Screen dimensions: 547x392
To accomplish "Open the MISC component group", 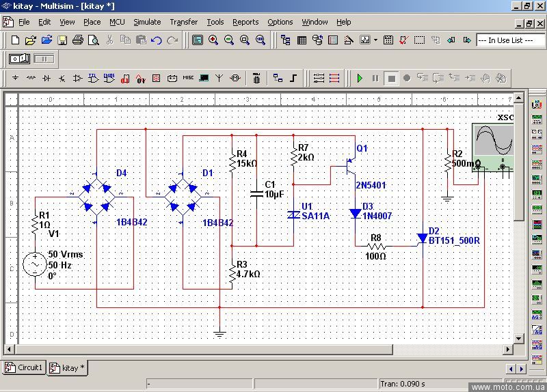I will tap(188, 79).
